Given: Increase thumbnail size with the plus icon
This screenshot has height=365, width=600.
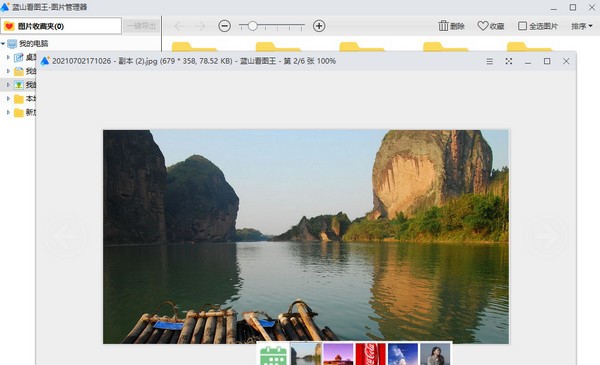Looking at the screenshot, I should (319, 26).
